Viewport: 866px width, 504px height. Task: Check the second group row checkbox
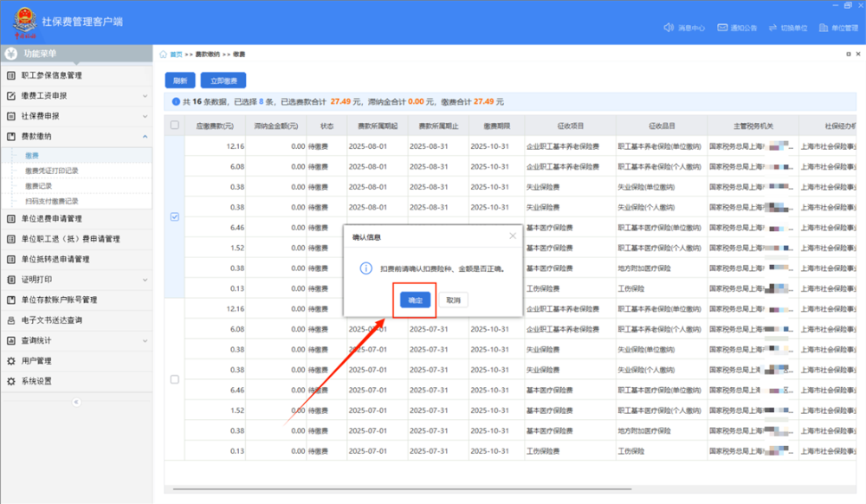pyautogui.click(x=175, y=379)
